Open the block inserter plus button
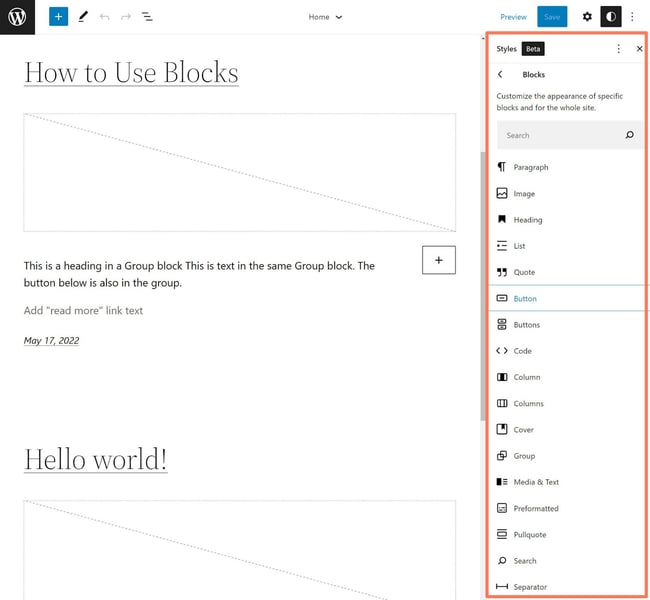650x600 pixels. 58,17
